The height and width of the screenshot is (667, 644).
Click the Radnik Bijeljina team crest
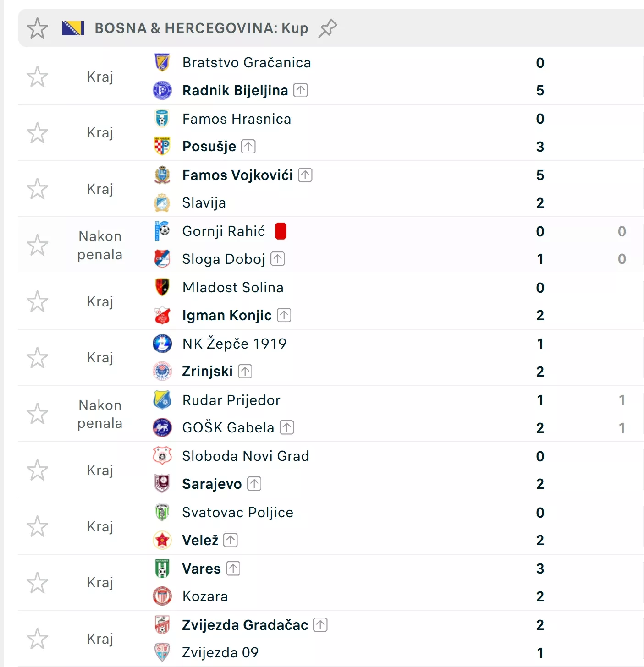(162, 90)
